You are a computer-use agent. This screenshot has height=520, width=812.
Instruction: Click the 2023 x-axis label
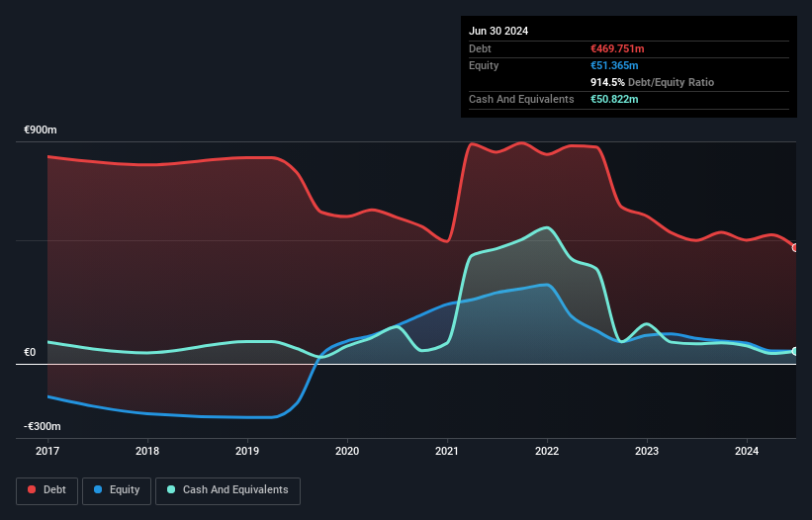click(x=647, y=451)
